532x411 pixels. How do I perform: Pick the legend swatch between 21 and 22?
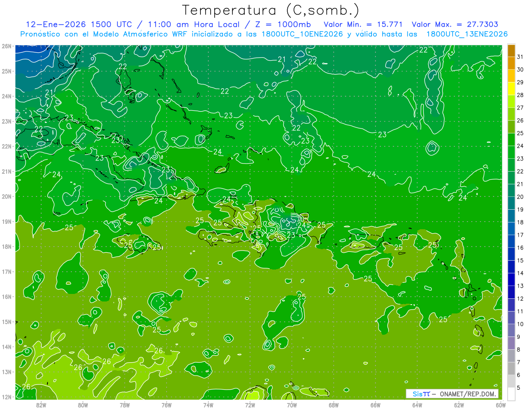511,178
